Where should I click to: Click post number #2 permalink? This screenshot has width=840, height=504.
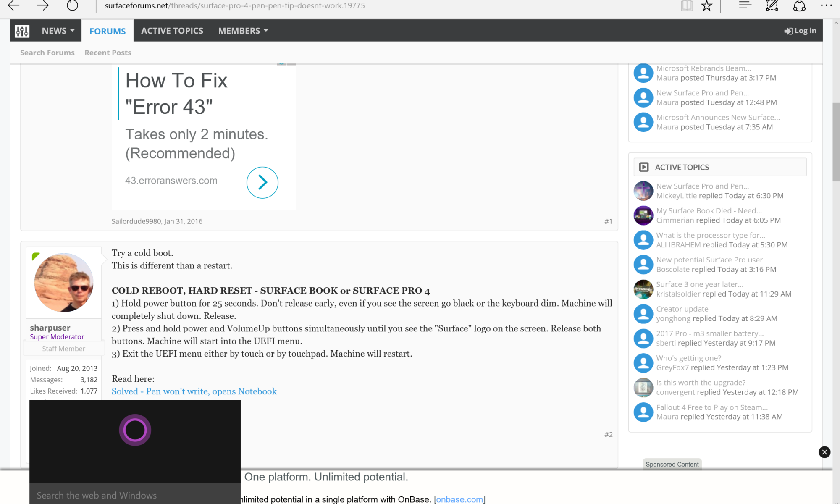[x=608, y=435]
